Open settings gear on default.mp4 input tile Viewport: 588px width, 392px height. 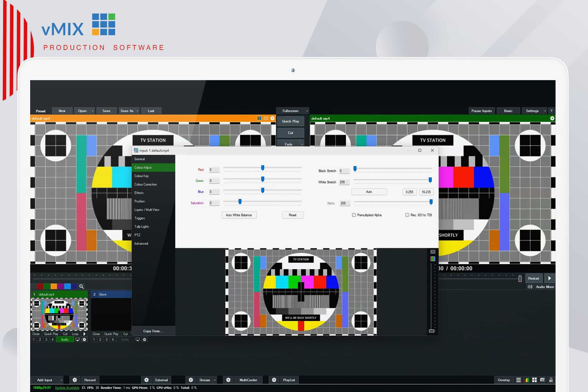click(85, 339)
